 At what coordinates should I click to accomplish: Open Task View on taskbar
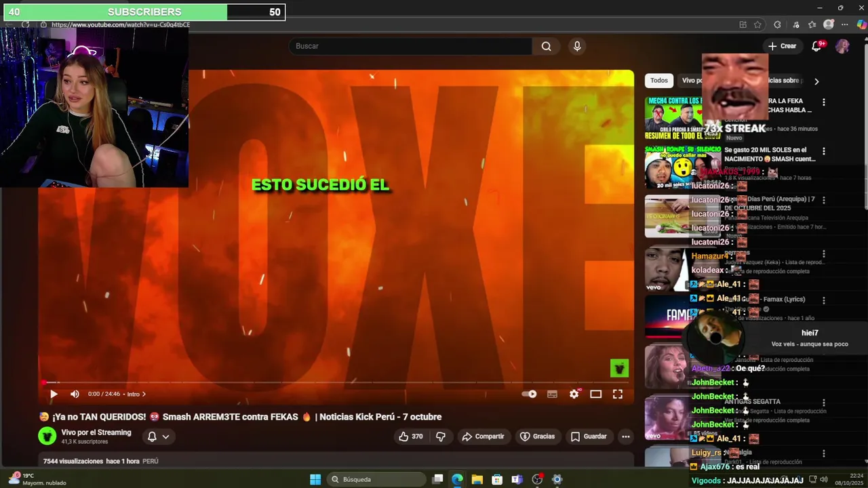[x=437, y=479]
